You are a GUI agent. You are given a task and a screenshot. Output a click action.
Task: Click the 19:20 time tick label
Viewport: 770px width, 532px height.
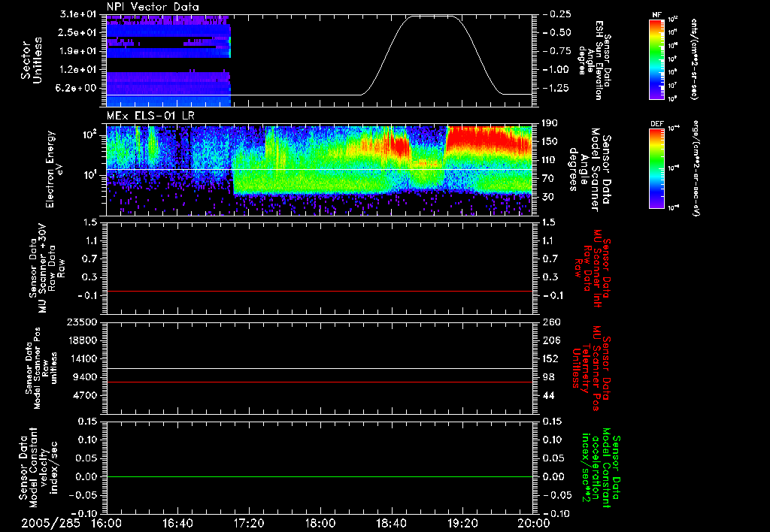pyautogui.click(x=462, y=523)
